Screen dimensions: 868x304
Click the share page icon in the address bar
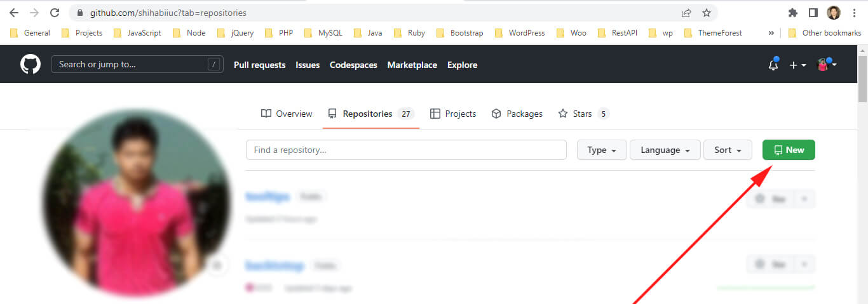686,13
